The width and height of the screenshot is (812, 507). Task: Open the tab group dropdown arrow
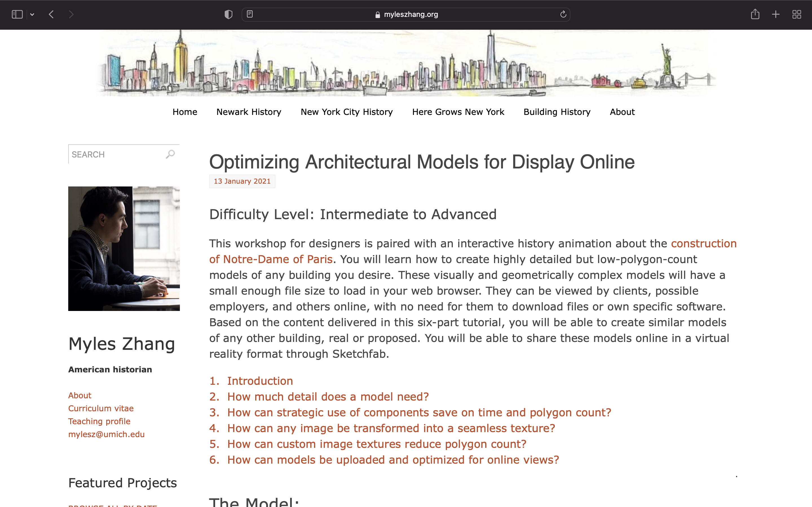pos(32,14)
